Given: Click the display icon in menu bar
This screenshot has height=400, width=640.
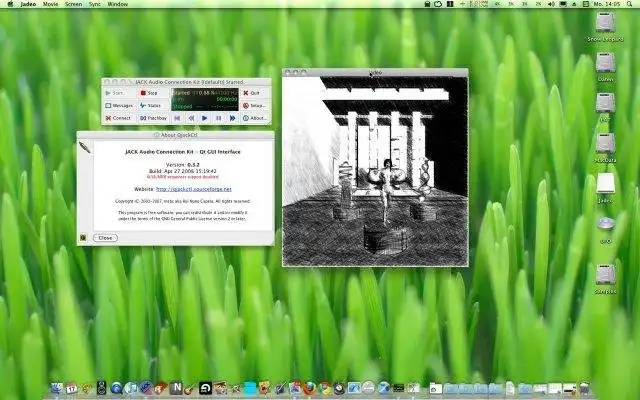Looking at the screenshot, I should coord(563,4).
